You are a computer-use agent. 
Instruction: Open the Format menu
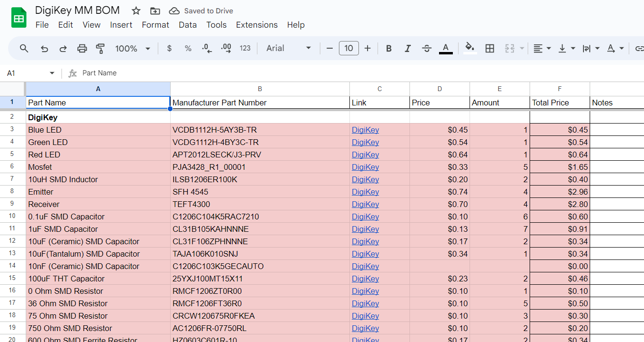tap(155, 25)
